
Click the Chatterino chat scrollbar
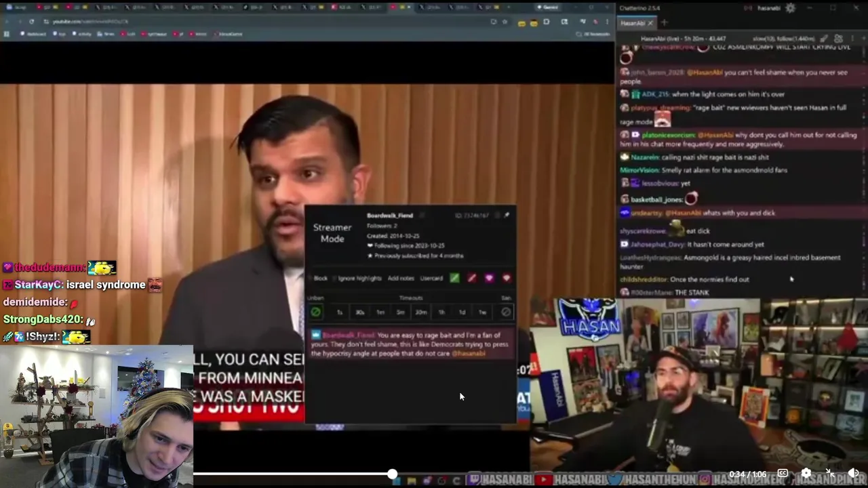click(865, 169)
